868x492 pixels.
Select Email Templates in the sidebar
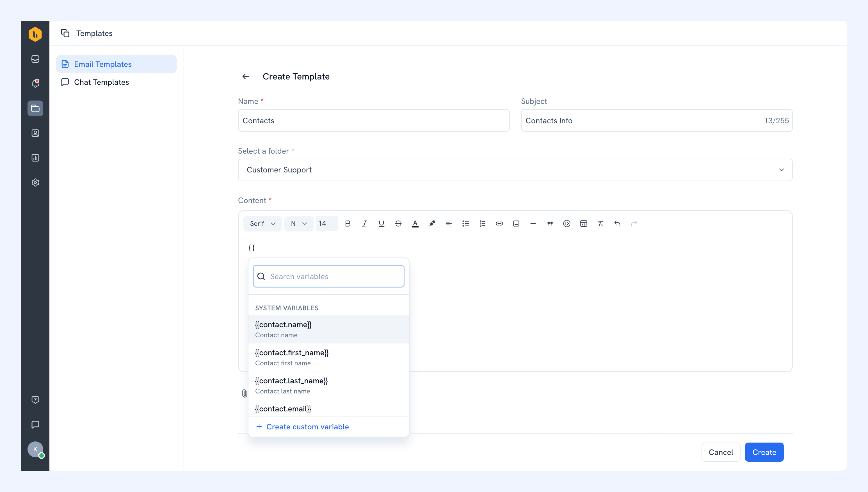(x=116, y=64)
